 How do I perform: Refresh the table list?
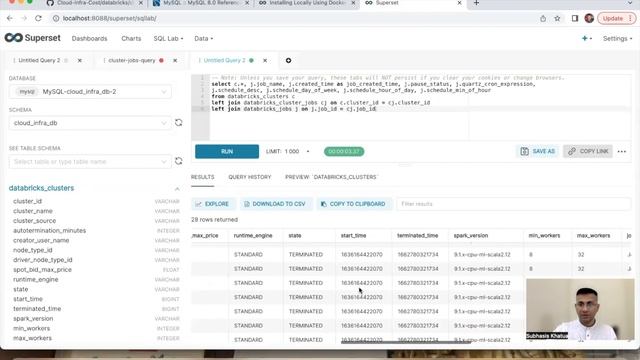pyautogui.click(x=179, y=161)
